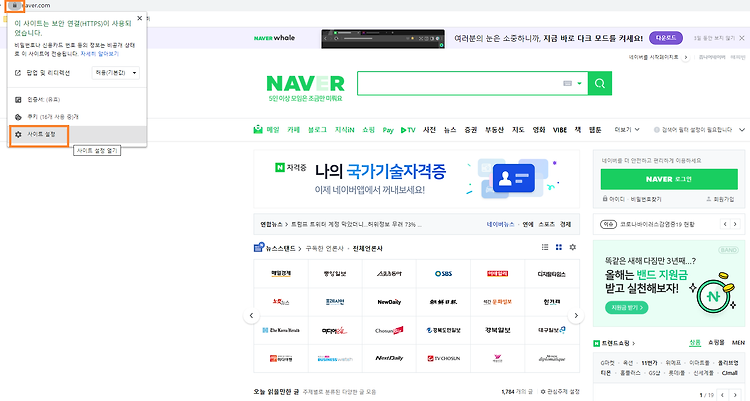Click the green search magnifier button

[600, 83]
